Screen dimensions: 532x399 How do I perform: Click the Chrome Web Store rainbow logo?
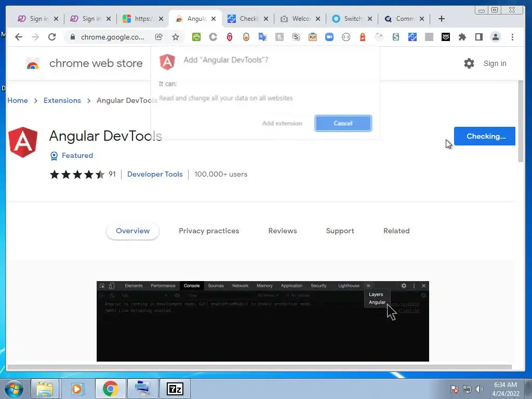tap(33, 63)
